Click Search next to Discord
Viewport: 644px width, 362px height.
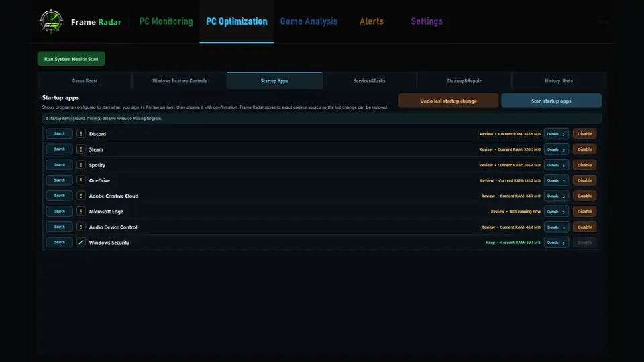coord(59,133)
